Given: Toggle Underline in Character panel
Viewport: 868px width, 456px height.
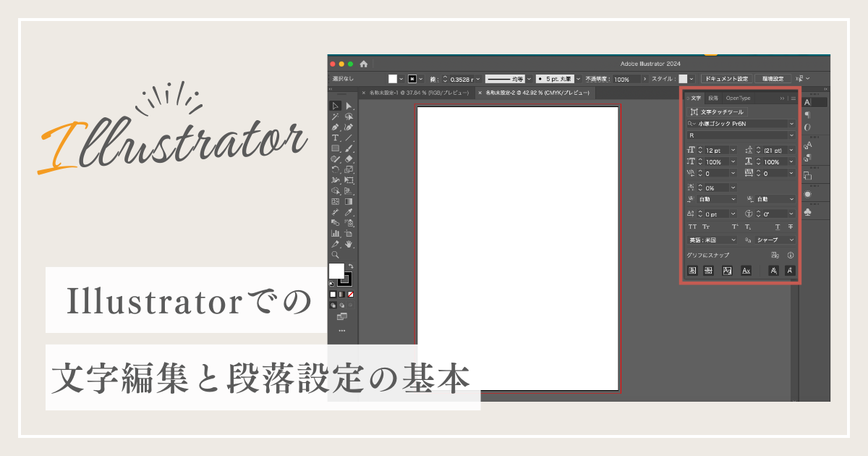Looking at the screenshot, I should (778, 227).
